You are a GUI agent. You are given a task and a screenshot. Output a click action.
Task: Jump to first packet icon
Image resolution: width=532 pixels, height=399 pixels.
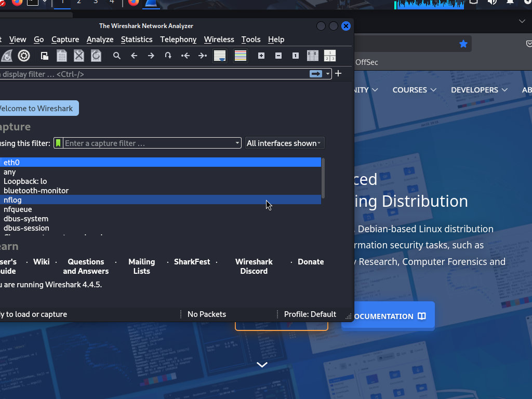pos(185,56)
